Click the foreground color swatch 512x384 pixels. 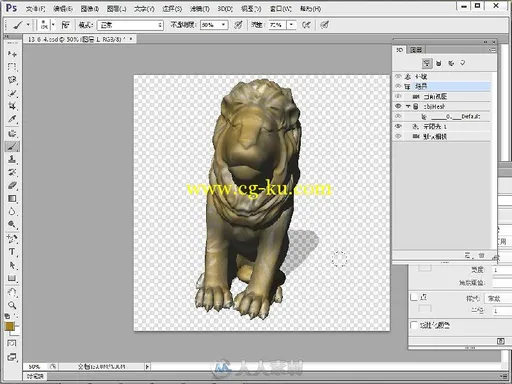pos(10,326)
